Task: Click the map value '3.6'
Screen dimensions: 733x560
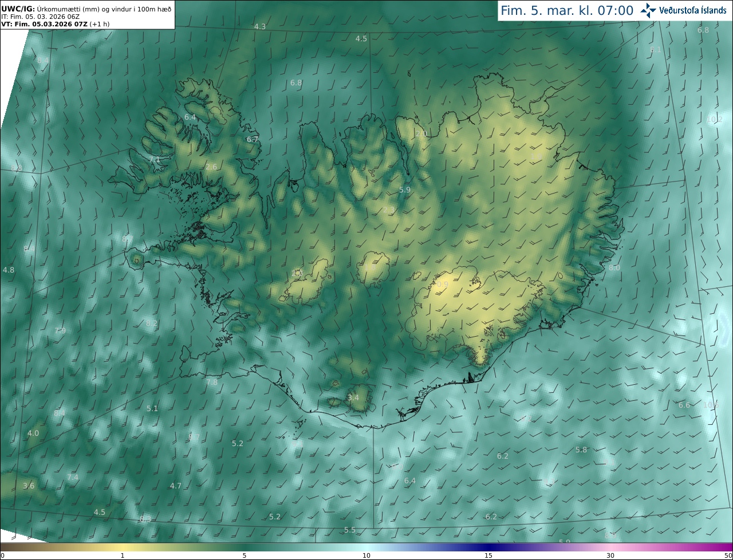Action: 29,486
